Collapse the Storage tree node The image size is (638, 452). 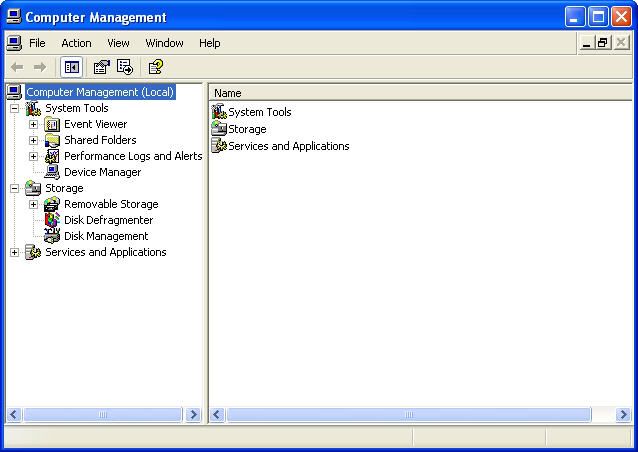pyautogui.click(x=14, y=188)
